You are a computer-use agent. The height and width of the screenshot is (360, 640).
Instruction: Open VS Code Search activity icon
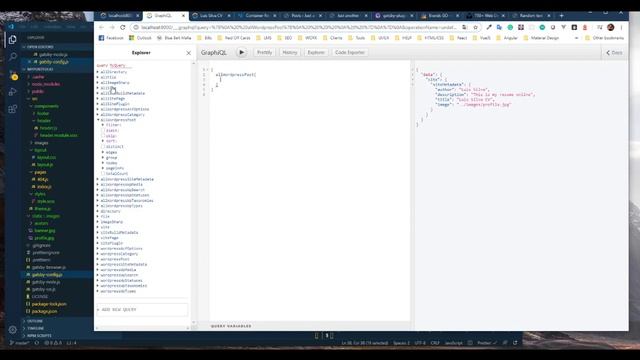pos(13,57)
